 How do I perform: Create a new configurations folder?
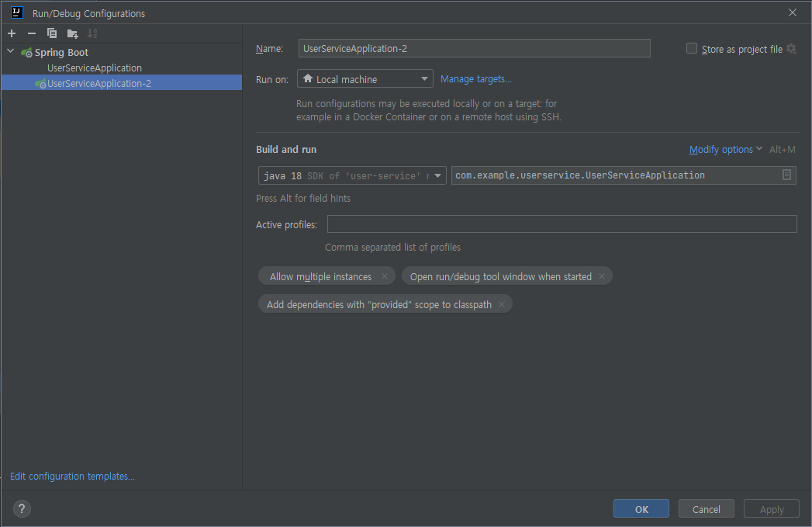point(72,33)
